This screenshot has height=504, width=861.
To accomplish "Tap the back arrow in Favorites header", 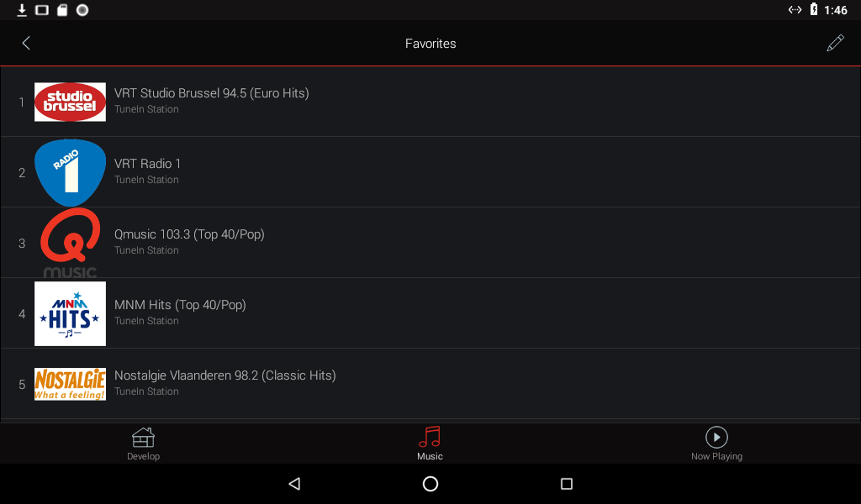I will click(26, 44).
